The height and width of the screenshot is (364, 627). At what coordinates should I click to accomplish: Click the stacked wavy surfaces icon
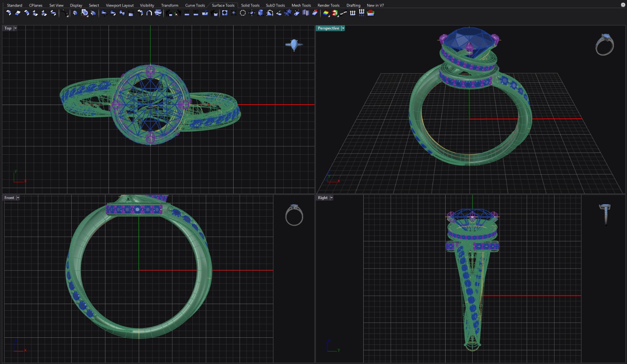[x=158, y=13]
